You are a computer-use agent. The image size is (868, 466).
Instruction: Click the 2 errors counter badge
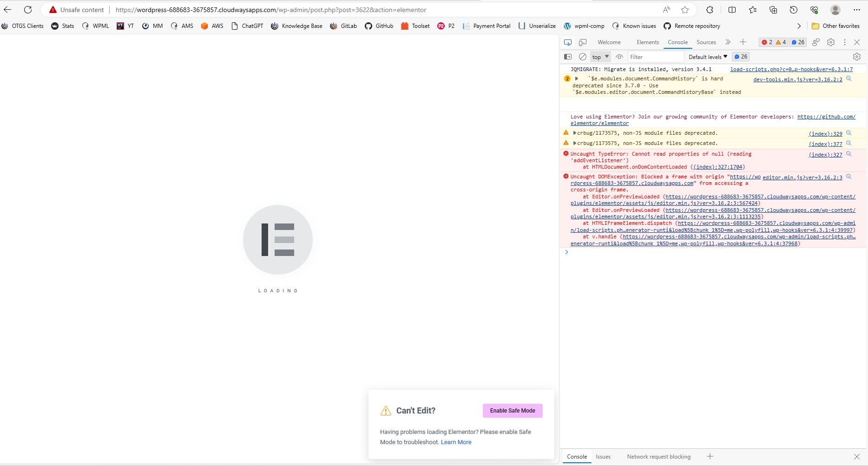point(767,42)
